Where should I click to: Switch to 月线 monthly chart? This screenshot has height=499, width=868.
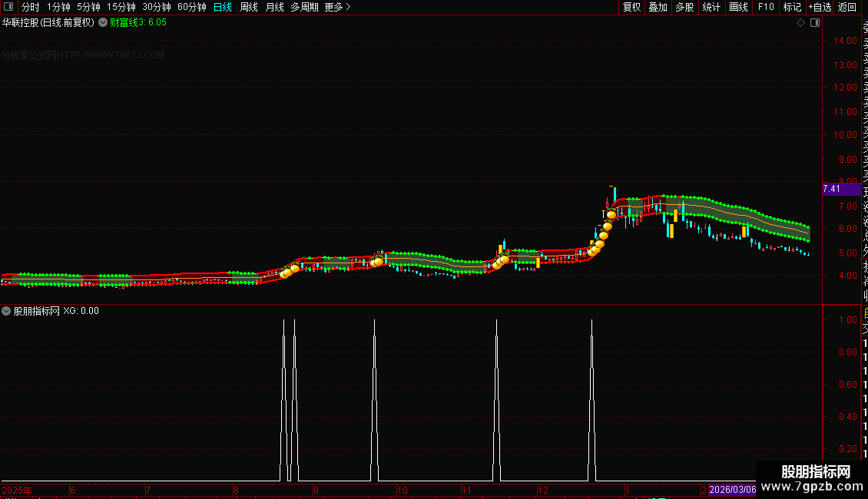tap(274, 7)
